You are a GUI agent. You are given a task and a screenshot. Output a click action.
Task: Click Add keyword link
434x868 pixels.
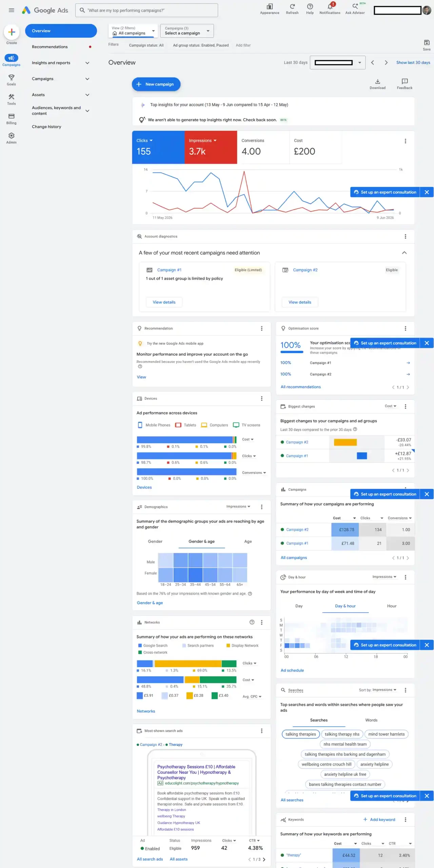pos(379,820)
